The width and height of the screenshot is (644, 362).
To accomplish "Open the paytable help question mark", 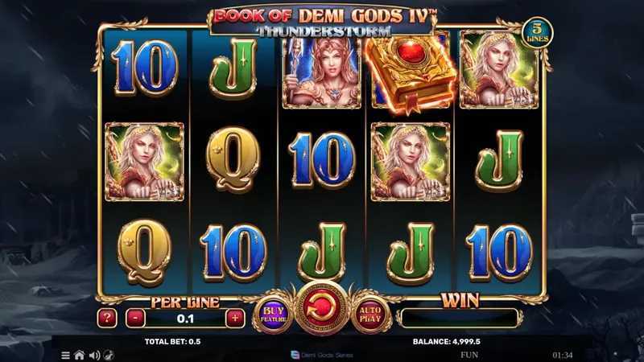I will [107, 318].
